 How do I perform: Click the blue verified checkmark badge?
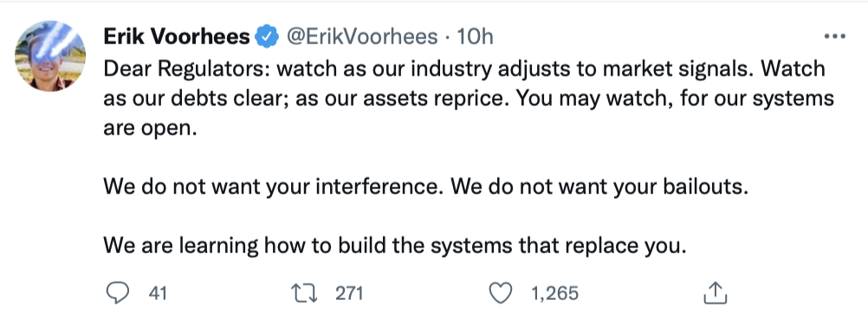click(268, 37)
